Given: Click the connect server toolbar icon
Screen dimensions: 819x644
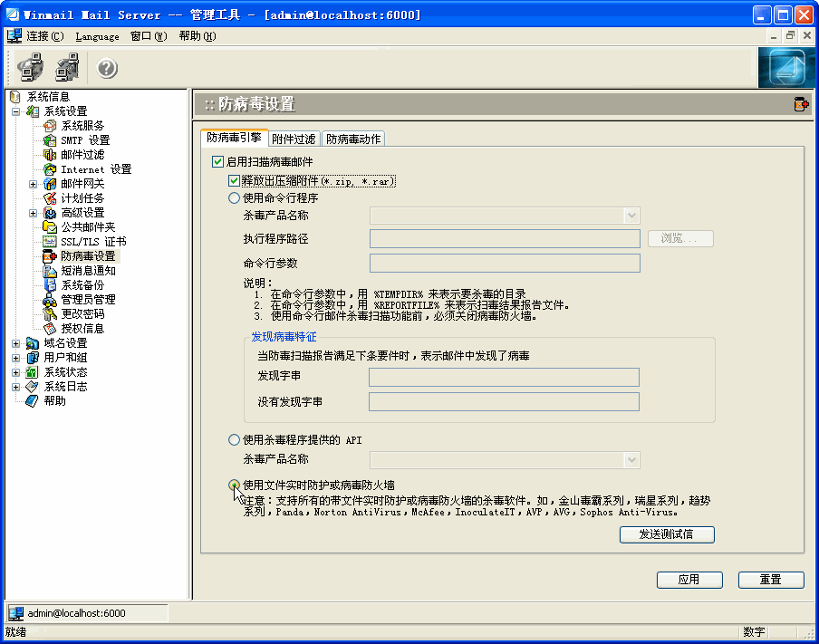Looking at the screenshot, I should coord(31,68).
